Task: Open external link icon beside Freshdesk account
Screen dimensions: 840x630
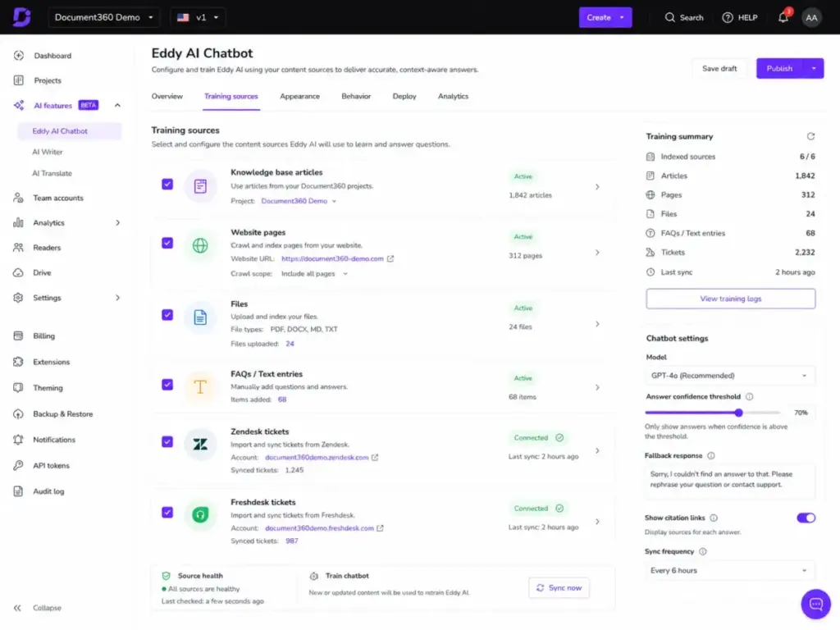Action: point(380,528)
